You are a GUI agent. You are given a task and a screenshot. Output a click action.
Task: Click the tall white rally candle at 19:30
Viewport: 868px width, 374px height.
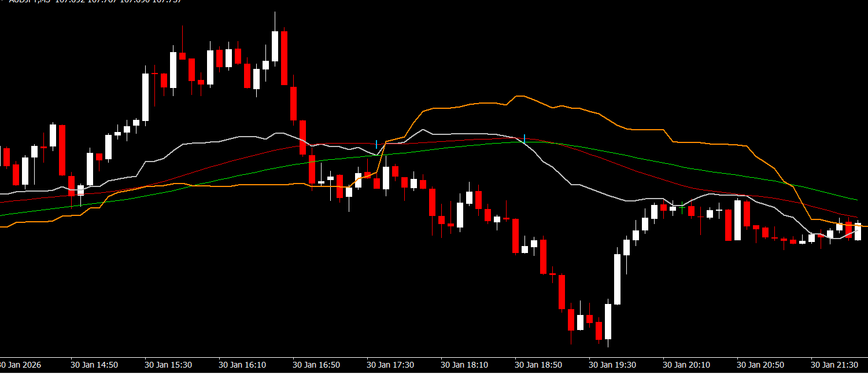click(x=617, y=279)
